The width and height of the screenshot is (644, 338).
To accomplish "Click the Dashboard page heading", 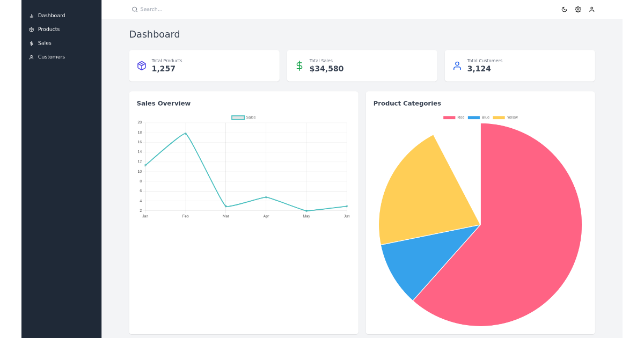I will tap(154, 34).
